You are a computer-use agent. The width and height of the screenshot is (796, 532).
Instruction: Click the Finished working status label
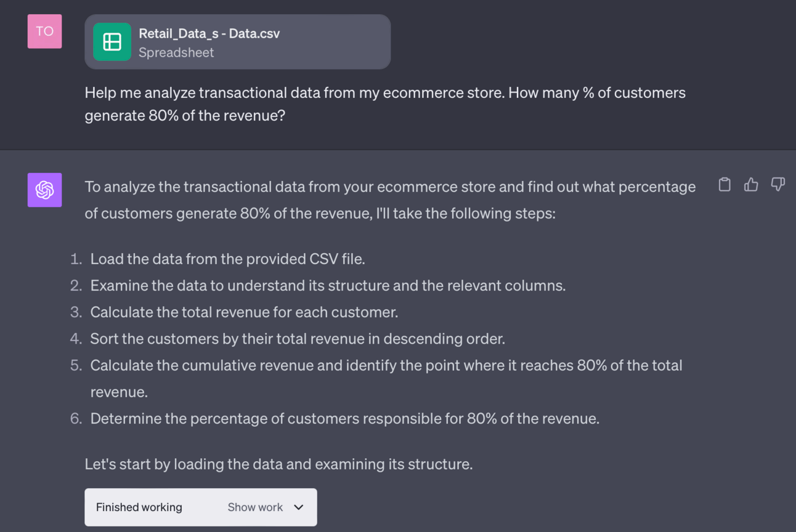click(x=139, y=507)
